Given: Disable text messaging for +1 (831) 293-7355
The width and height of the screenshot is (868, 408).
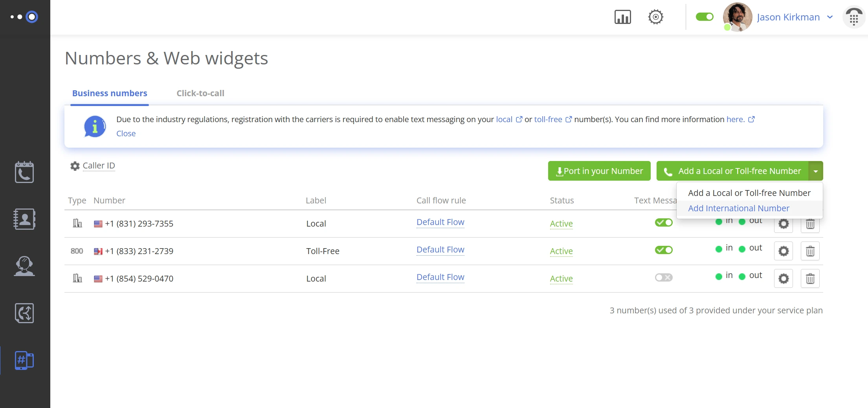Looking at the screenshot, I should (663, 223).
